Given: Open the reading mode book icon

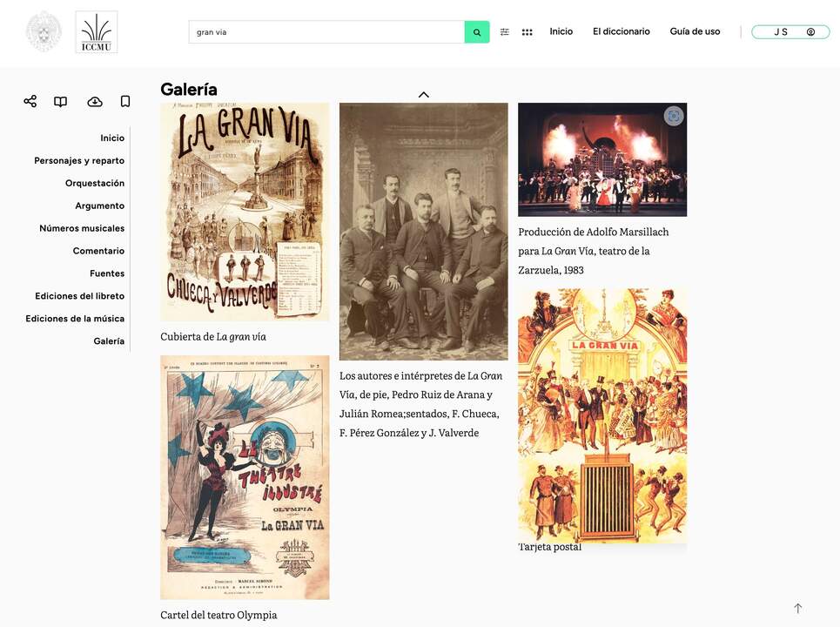Looking at the screenshot, I should pos(61,101).
